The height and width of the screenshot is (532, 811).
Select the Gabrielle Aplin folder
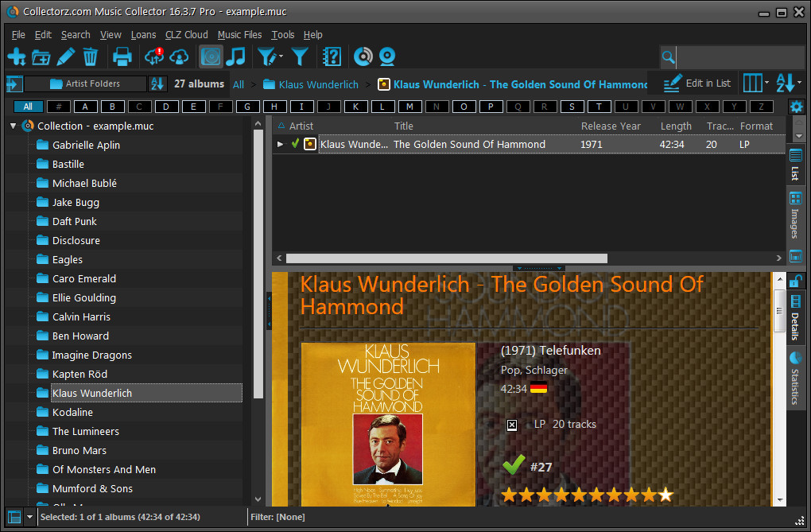point(86,145)
